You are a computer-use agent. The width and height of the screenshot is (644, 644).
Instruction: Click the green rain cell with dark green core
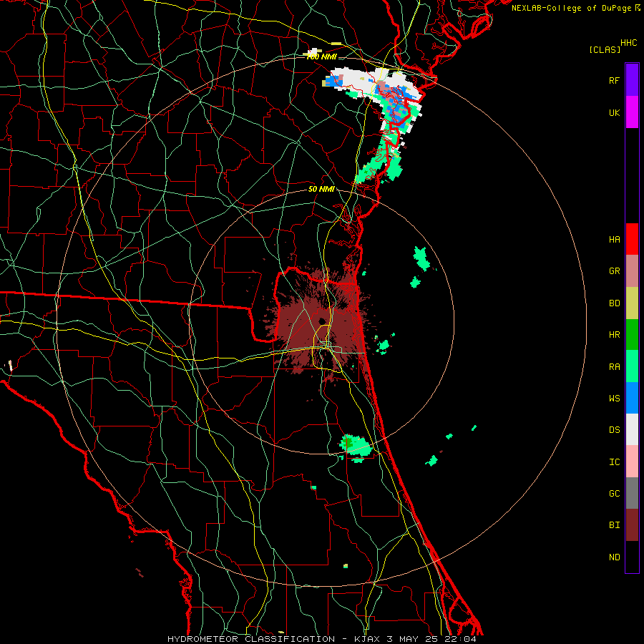point(355,447)
